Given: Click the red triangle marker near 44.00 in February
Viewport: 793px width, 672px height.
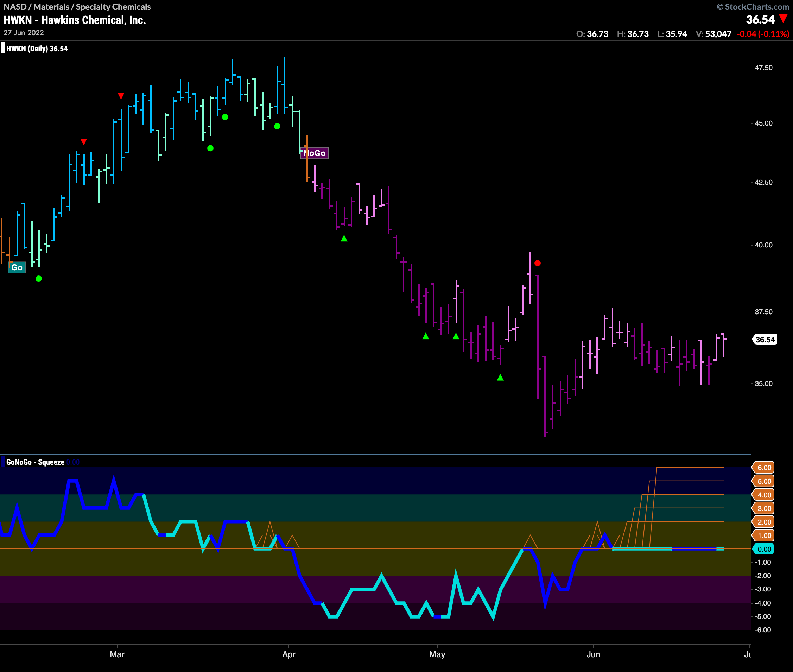Looking at the screenshot, I should click(84, 142).
